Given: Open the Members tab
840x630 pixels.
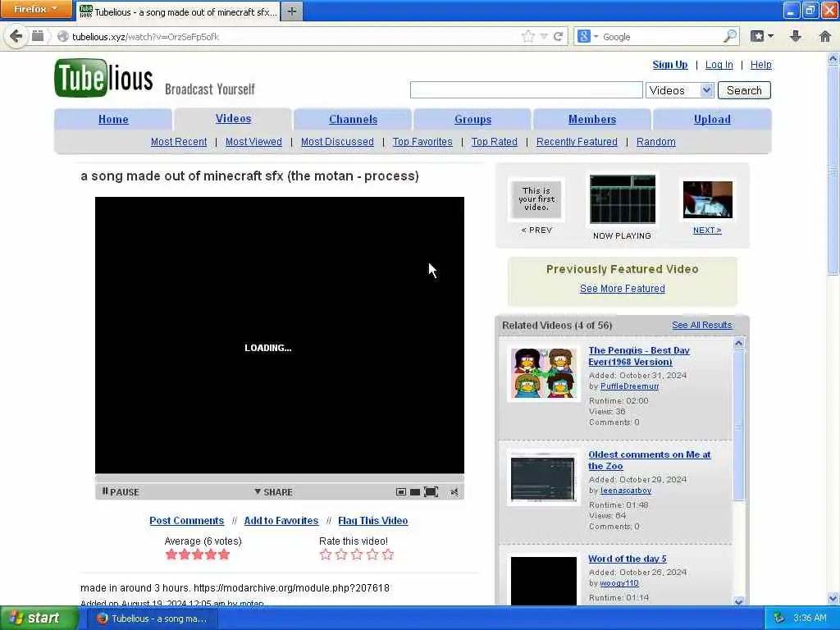Looking at the screenshot, I should pos(592,120).
